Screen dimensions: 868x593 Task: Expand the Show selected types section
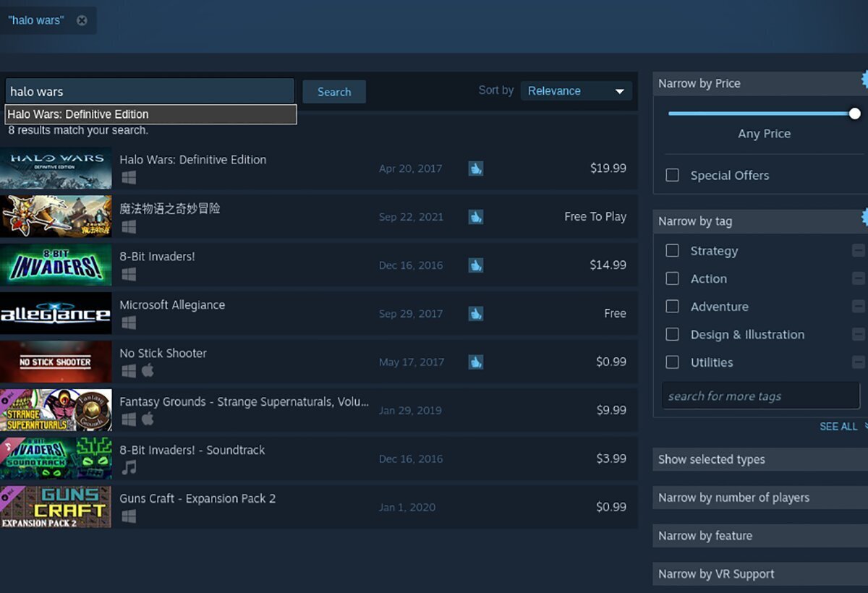pyautogui.click(x=760, y=459)
